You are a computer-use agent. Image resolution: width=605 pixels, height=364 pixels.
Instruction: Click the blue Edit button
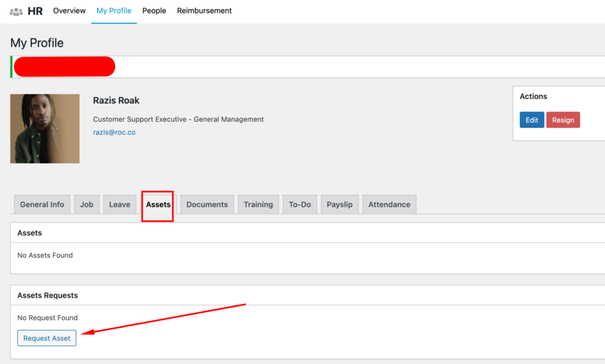click(x=532, y=120)
